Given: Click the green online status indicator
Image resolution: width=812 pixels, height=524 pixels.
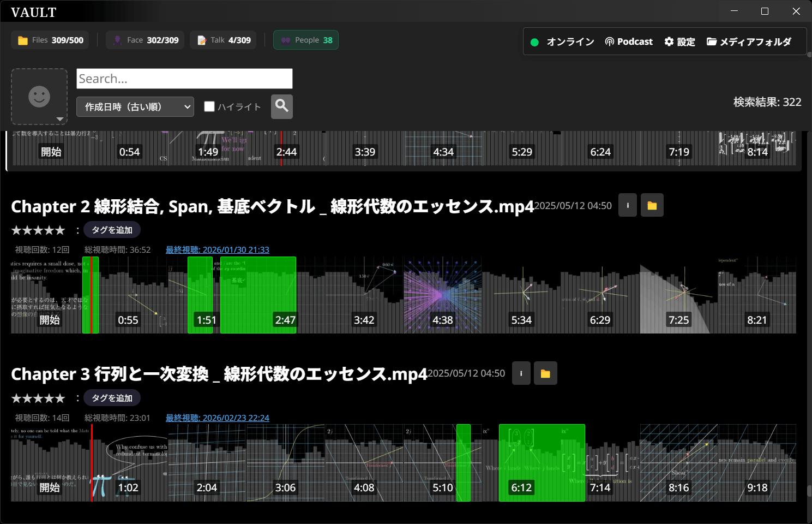Looking at the screenshot, I should (534, 42).
